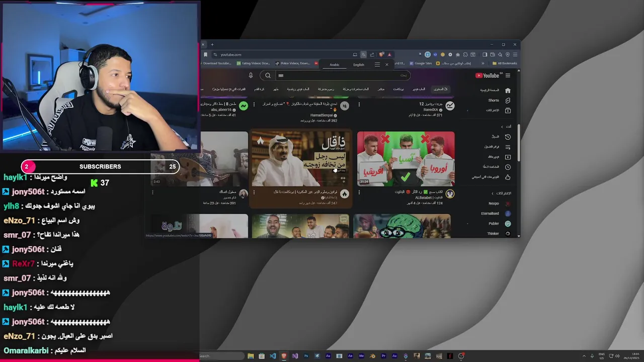
Task: Open the Home icon in YouTube sidebar
Action: pos(508,90)
